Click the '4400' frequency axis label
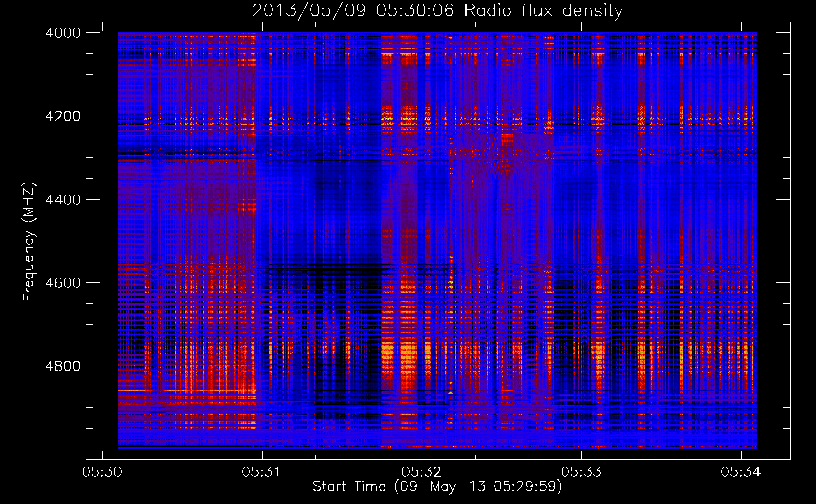816x504 pixels. pos(63,200)
